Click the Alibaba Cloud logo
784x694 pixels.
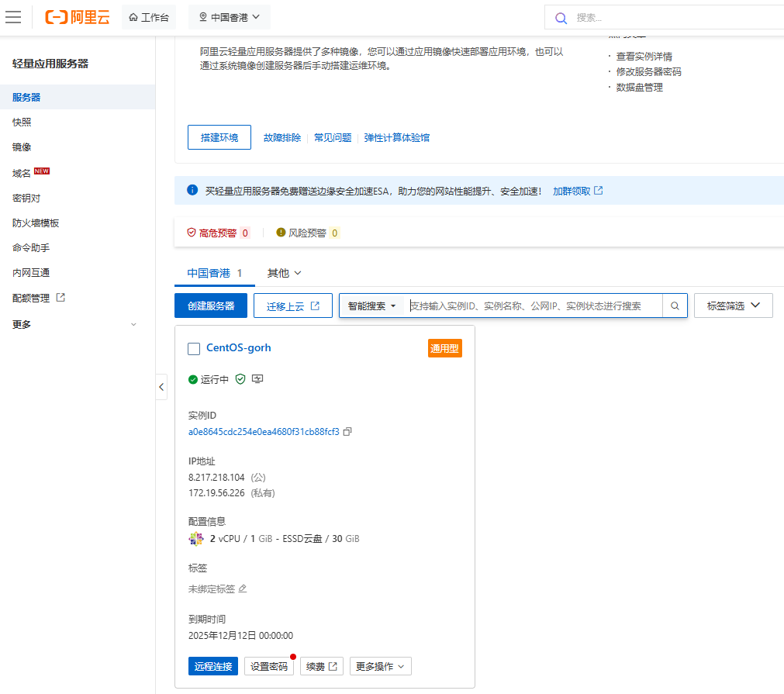(x=77, y=17)
